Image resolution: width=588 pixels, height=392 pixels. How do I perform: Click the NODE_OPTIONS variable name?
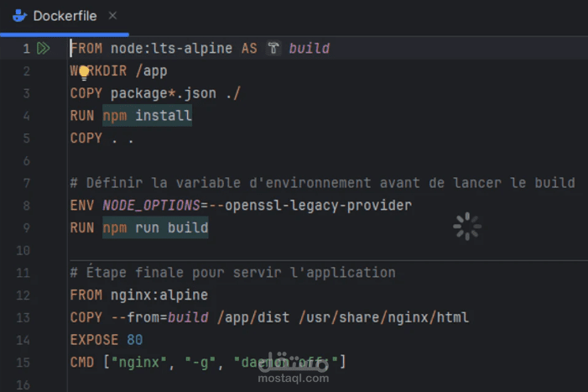[x=151, y=205]
